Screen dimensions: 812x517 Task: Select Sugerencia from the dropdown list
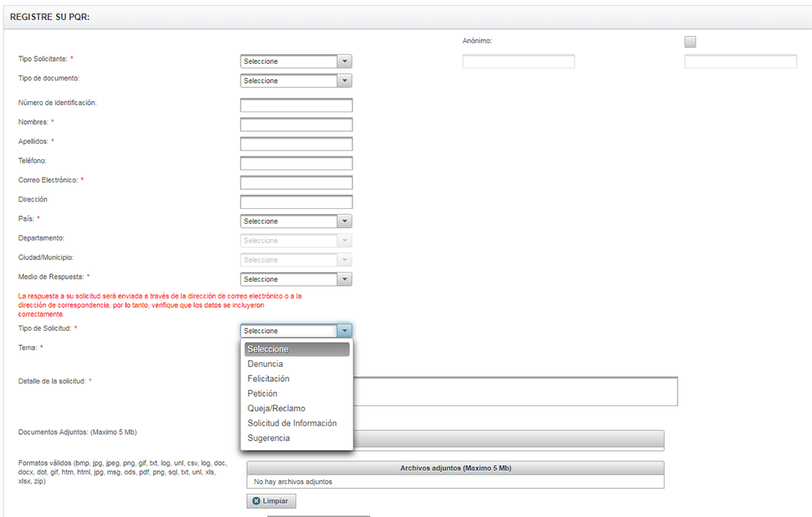click(268, 438)
